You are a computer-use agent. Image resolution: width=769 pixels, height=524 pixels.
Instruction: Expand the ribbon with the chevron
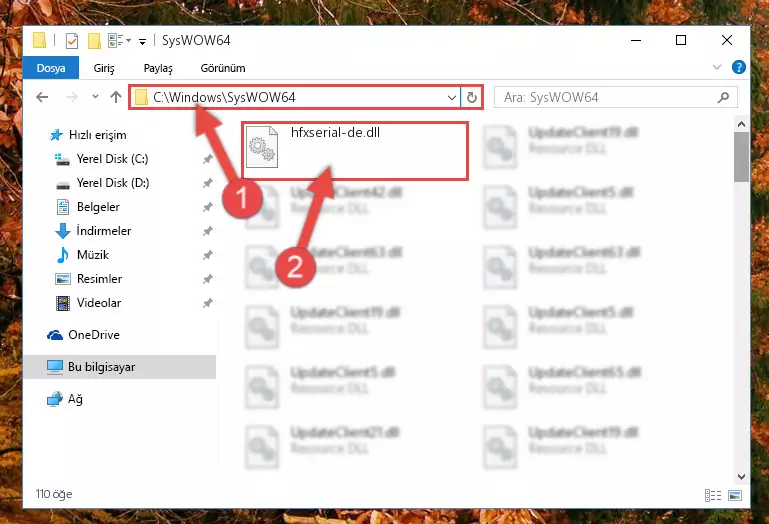click(717, 67)
